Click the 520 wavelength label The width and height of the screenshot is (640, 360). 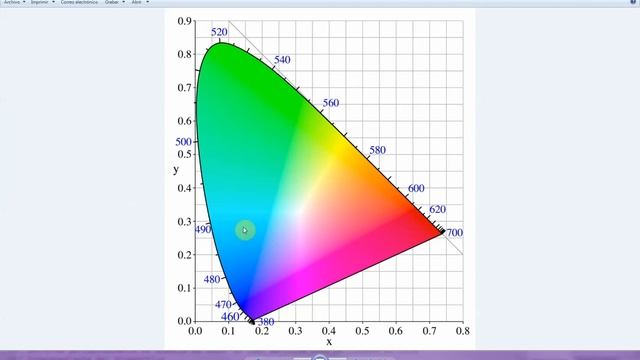[219, 32]
